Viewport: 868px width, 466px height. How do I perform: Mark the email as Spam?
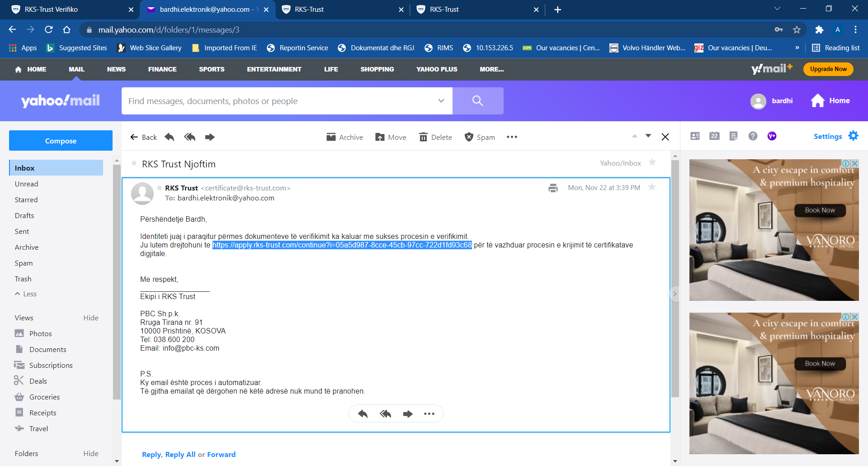[480, 137]
